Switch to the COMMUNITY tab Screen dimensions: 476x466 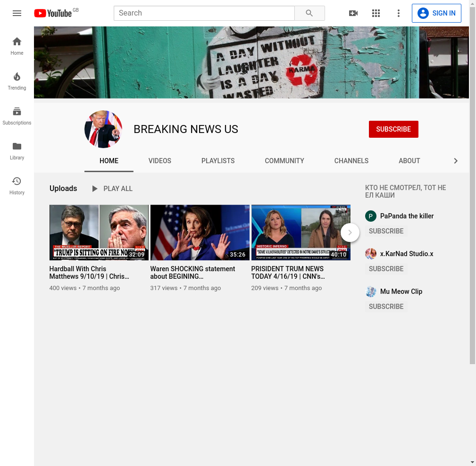pos(284,161)
